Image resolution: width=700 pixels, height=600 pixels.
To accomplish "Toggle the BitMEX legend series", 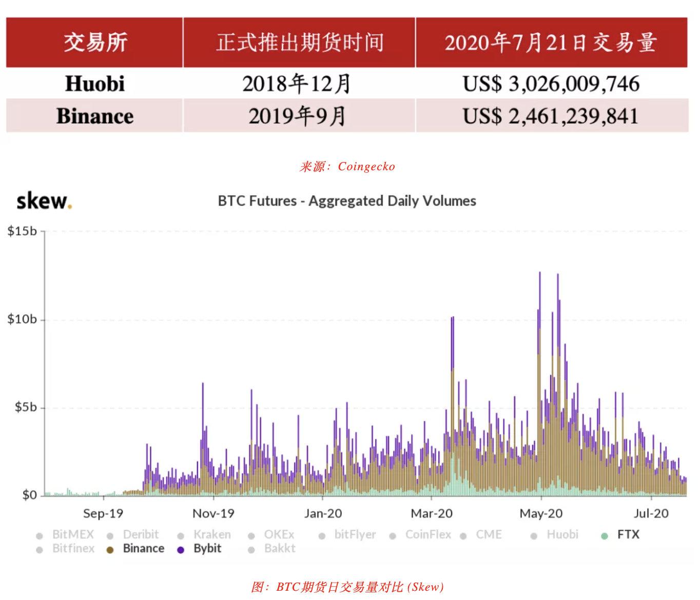I will [66, 535].
